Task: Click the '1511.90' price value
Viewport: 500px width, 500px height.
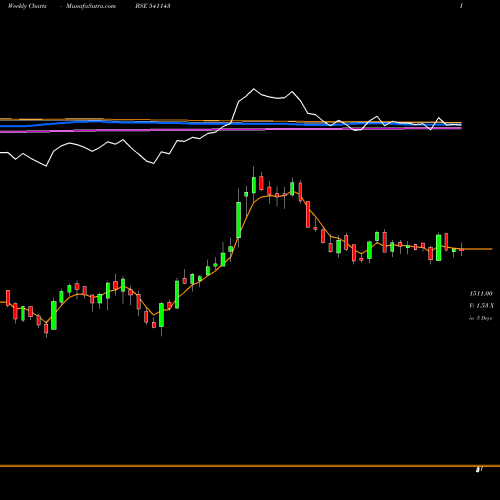Action: point(481,294)
